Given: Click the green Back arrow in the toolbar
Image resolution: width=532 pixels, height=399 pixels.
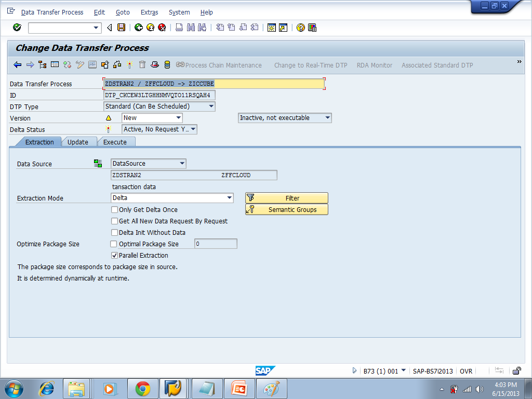Looking at the screenshot, I should [x=138, y=28].
